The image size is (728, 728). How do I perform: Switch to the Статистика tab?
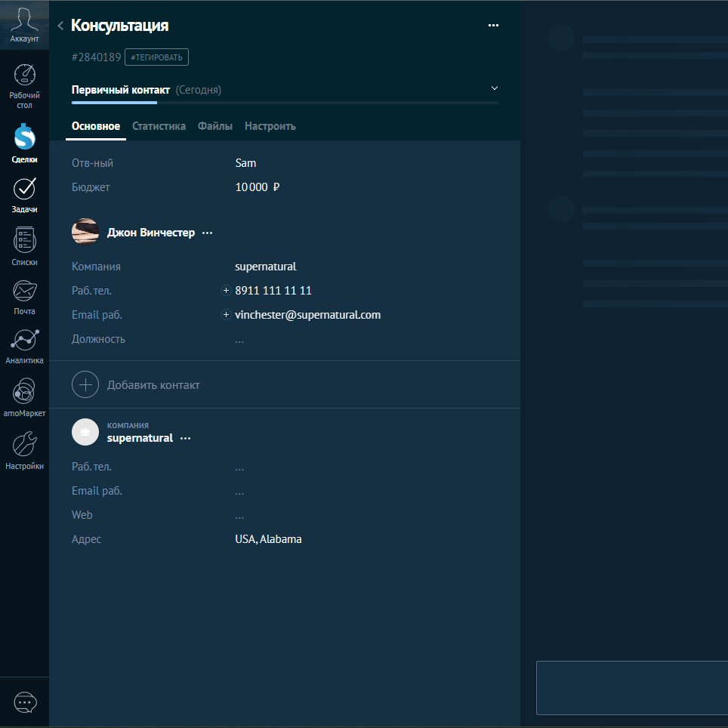159,126
